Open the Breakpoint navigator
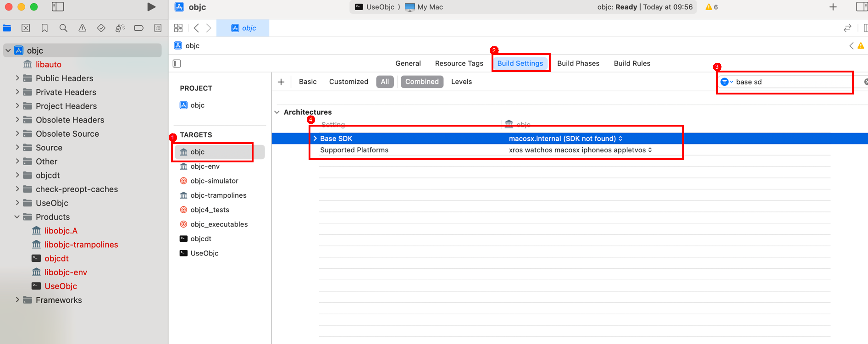This screenshot has width=868, height=344. tap(139, 28)
